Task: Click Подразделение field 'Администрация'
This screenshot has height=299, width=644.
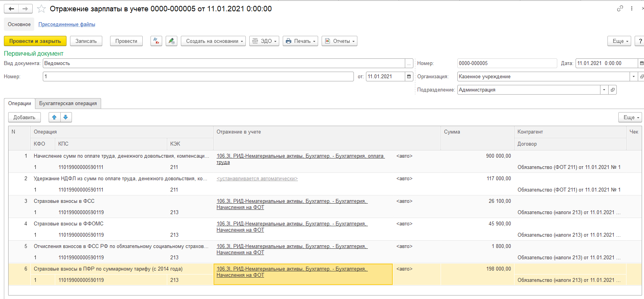Action: click(529, 90)
